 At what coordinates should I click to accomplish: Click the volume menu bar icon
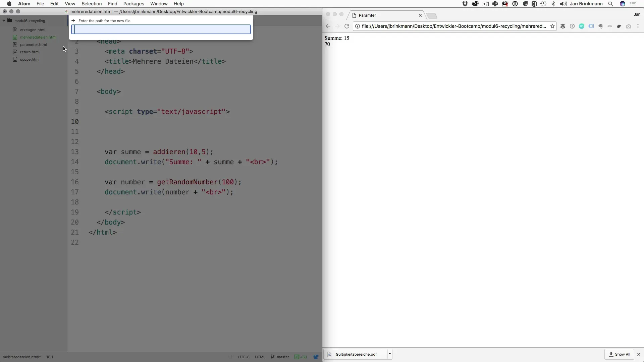pyautogui.click(x=563, y=4)
